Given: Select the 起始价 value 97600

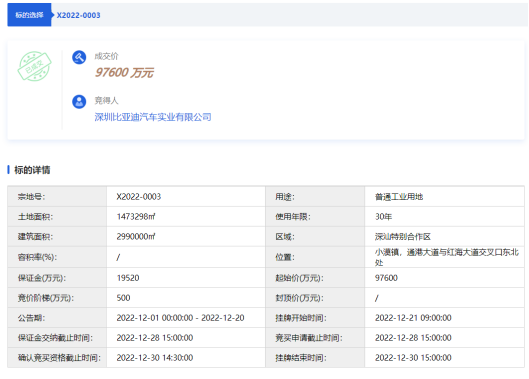Looking at the screenshot, I should 386,278.
